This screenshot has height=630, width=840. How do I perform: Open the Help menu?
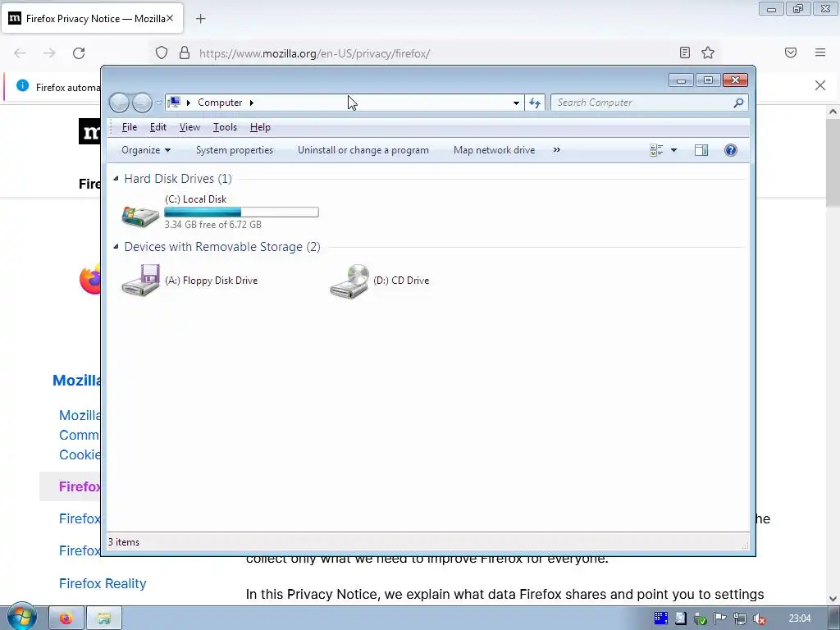pos(260,127)
